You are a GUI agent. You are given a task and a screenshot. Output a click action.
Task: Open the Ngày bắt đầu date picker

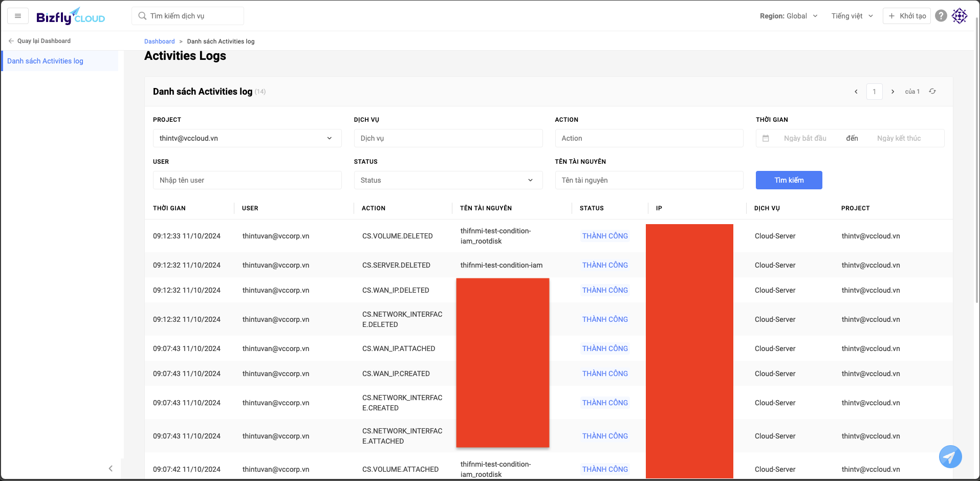[804, 138]
